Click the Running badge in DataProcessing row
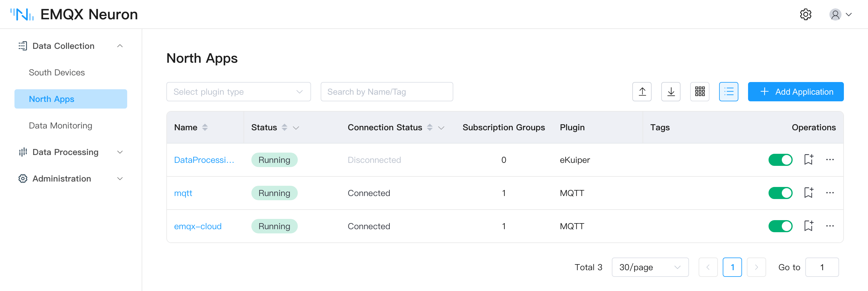This screenshot has width=868, height=291. click(x=274, y=160)
